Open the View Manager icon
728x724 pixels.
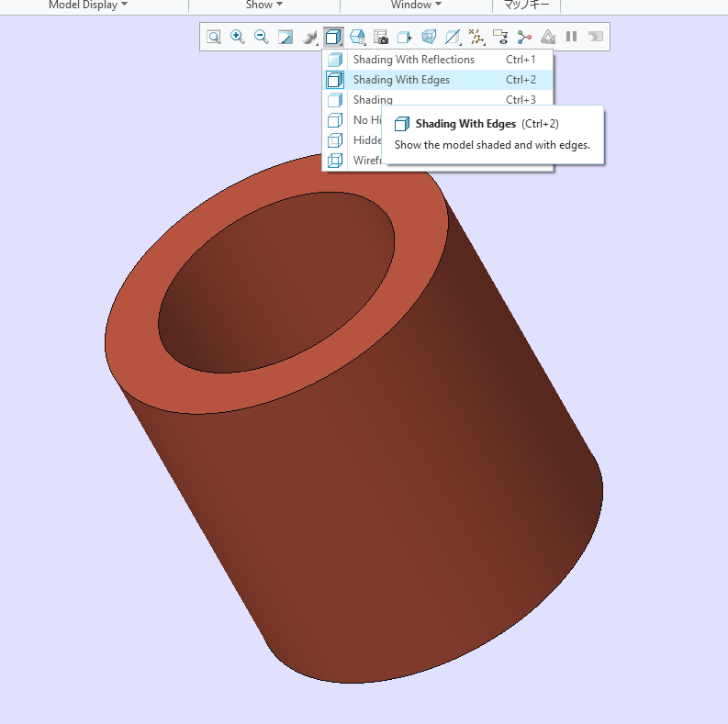click(x=381, y=38)
